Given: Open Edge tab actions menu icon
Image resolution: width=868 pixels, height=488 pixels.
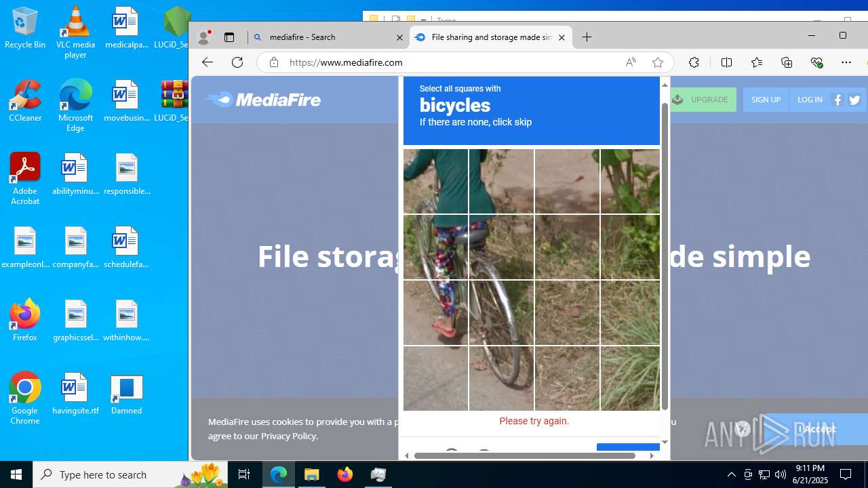Looking at the screenshot, I should [x=229, y=37].
